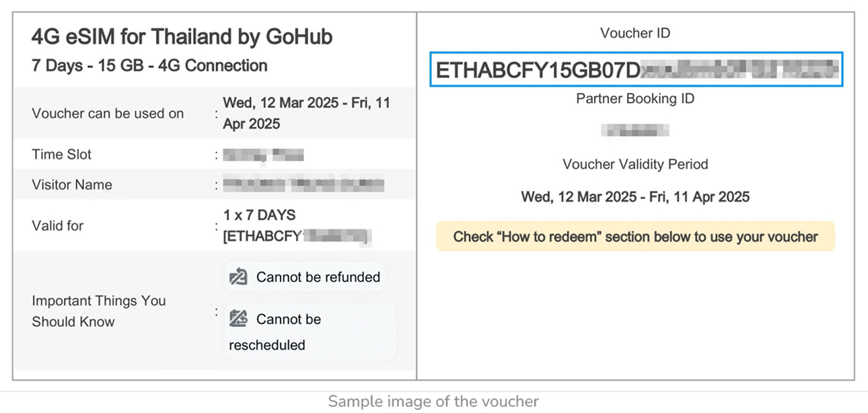
Task: Click the "Voucher Validity Period" heading
Action: click(x=635, y=164)
